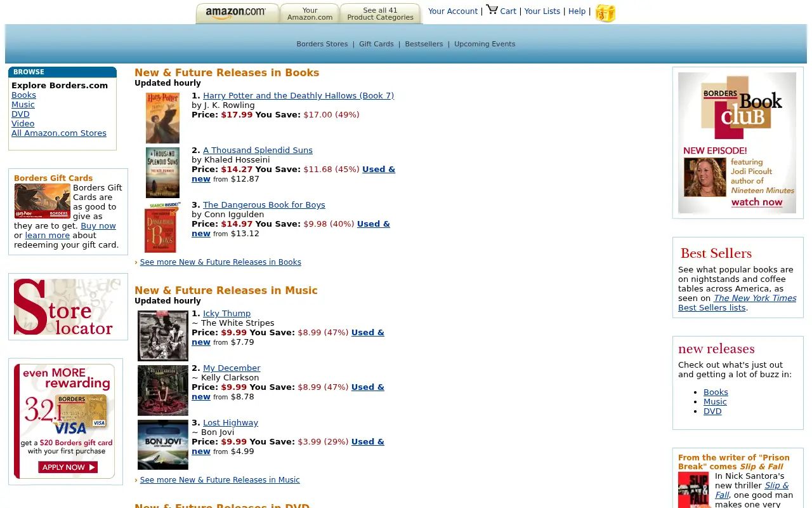Screen dimensions: 812x508
Task: Click The Dangerous Book for Boys cover
Action: coord(162,227)
